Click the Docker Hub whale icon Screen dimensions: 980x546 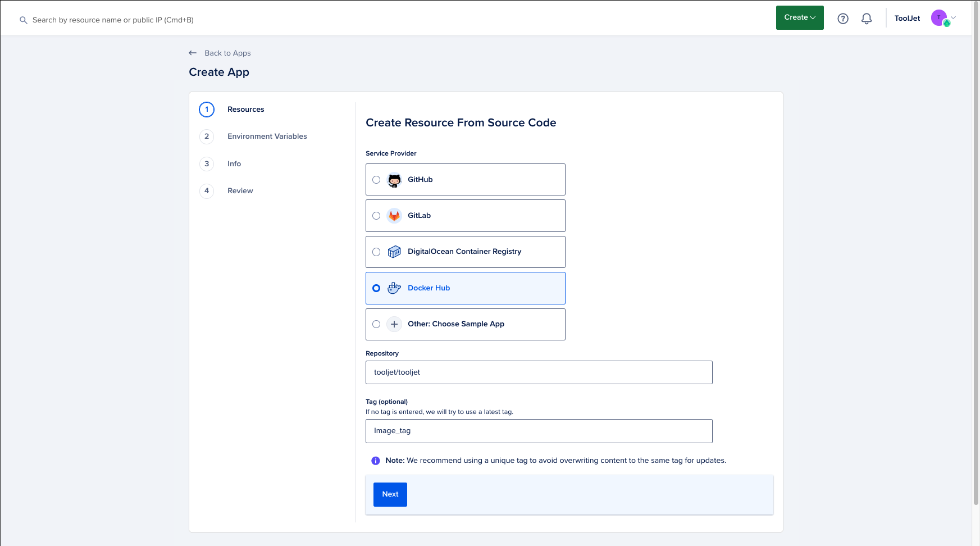(x=394, y=288)
